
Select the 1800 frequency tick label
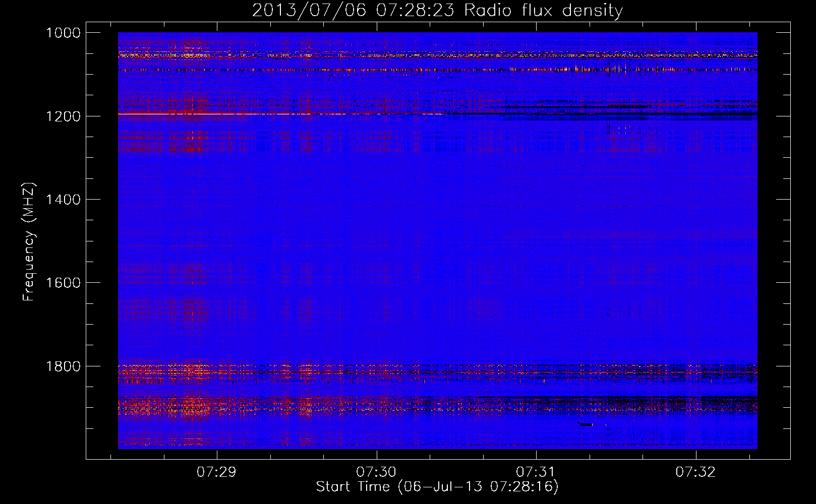(63, 366)
